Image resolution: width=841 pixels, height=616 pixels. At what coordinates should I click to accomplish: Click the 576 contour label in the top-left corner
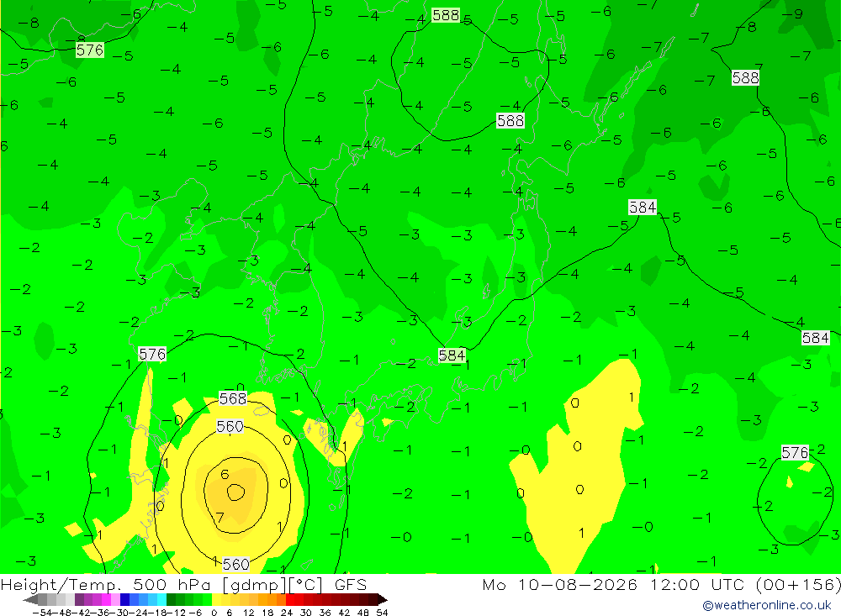pos(90,50)
